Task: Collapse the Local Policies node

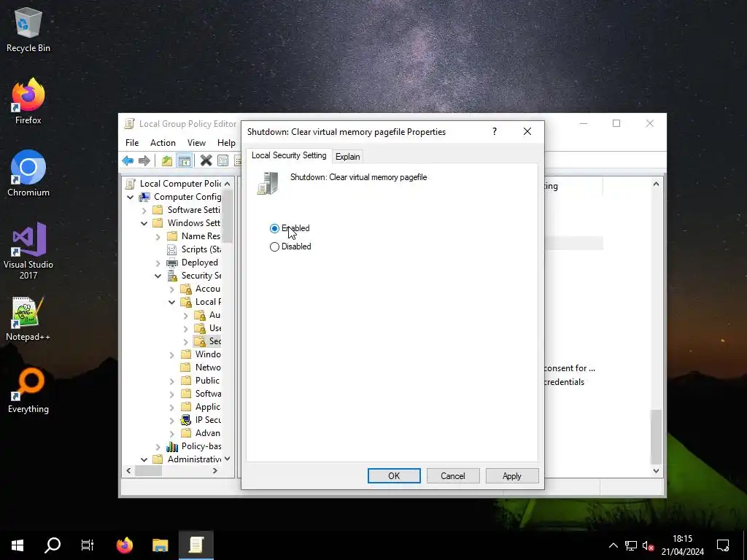Action: pos(171,302)
